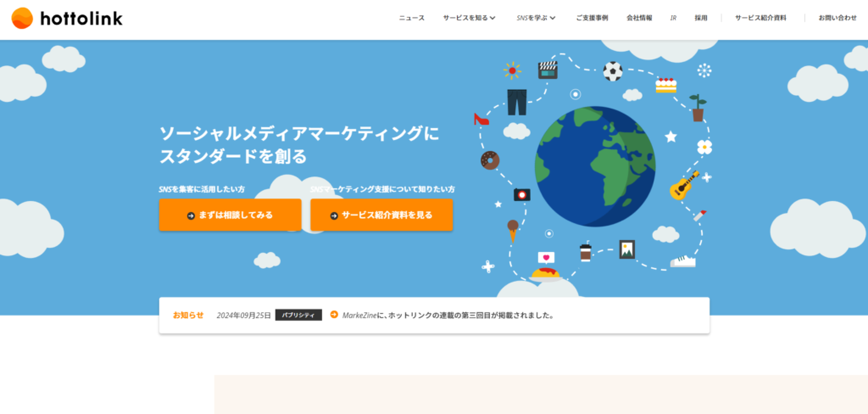Click the パブリシティ category tag
The width and height of the screenshot is (868, 414).
point(298,315)
